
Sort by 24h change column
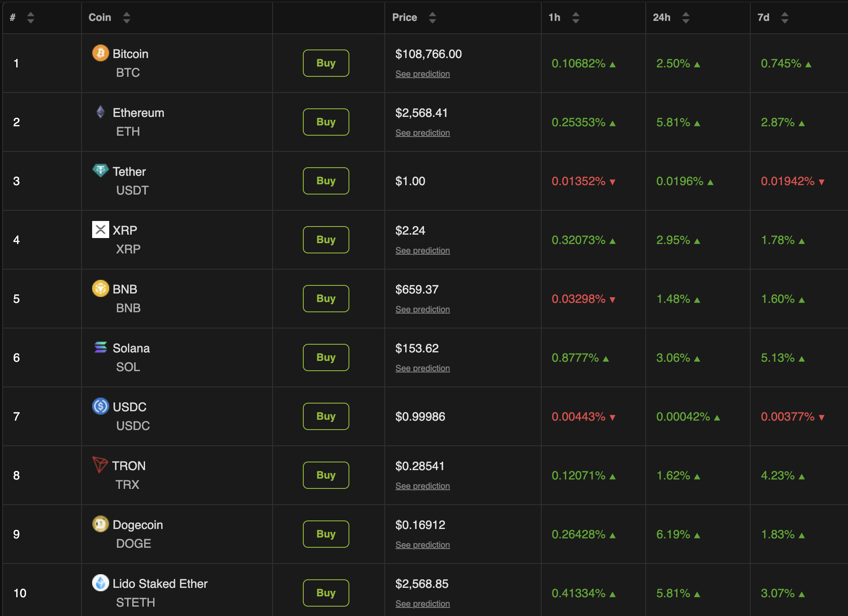coord(685,17)
